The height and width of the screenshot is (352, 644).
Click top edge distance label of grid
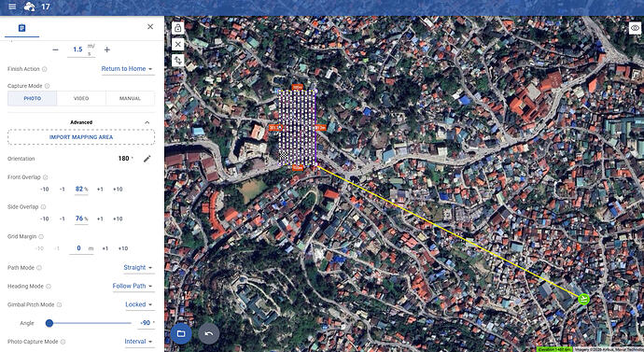(x=298, y=87)
